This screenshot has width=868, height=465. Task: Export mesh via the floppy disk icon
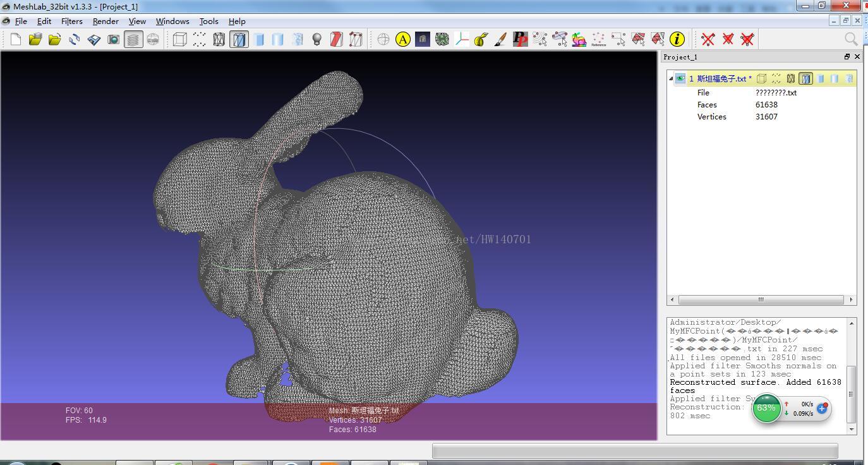coord(94,39)
